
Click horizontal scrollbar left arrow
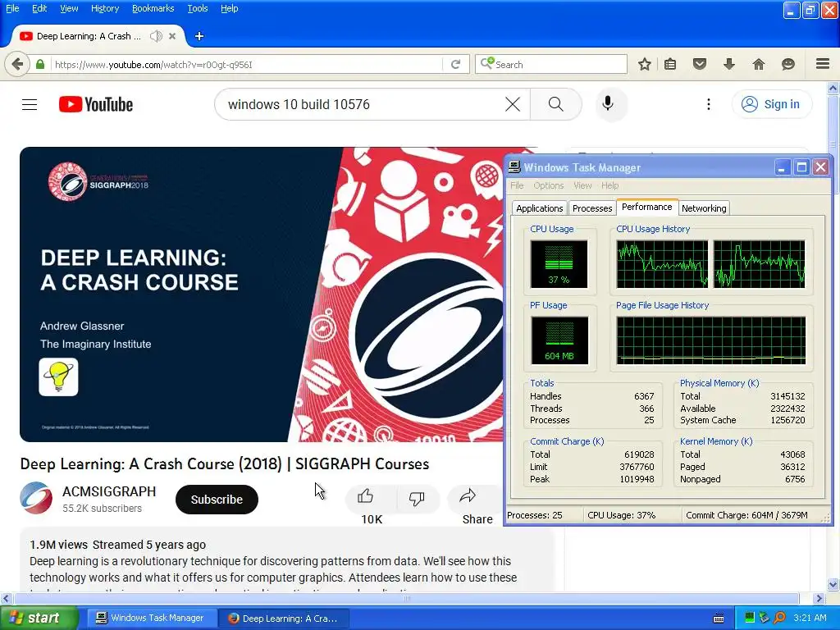click(6, 598)
